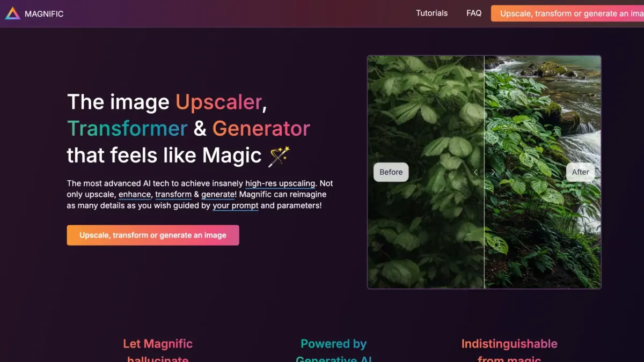Follow the your prompt link

pos(236,205)
